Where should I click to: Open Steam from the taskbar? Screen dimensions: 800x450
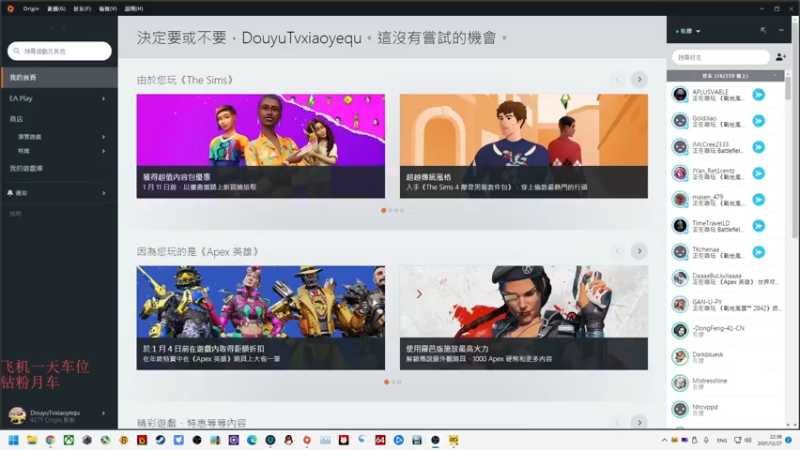(x=160, y=440)
